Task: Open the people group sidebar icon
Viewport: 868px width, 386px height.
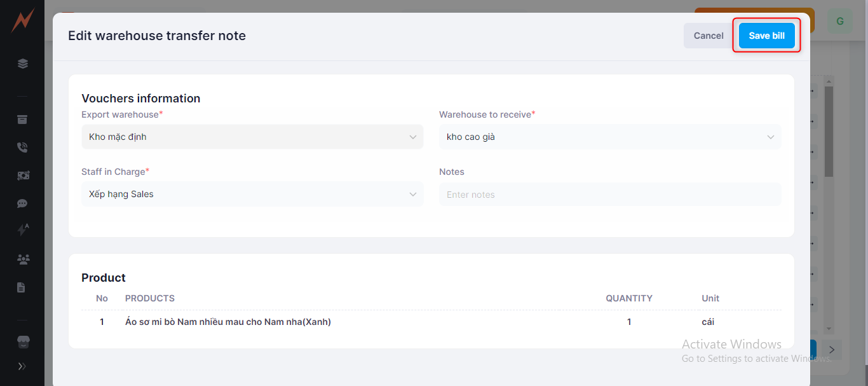Action: [x=22, y=259]
